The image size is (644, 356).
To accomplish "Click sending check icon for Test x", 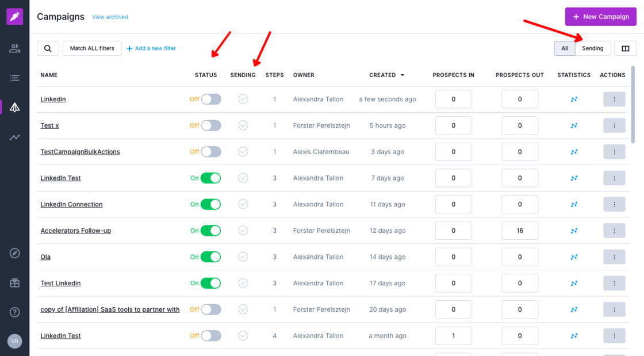I will (x=243, y=125).
